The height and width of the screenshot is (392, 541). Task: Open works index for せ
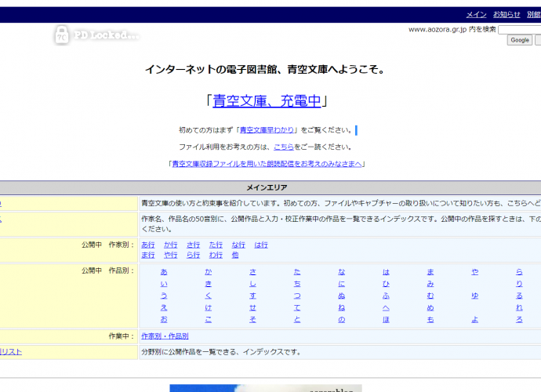[x=253, y=308]
